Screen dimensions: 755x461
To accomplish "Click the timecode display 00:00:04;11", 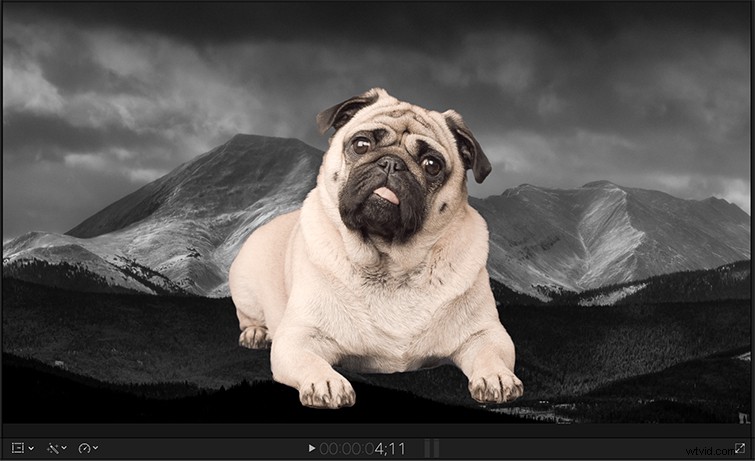I will coord(363,449).
